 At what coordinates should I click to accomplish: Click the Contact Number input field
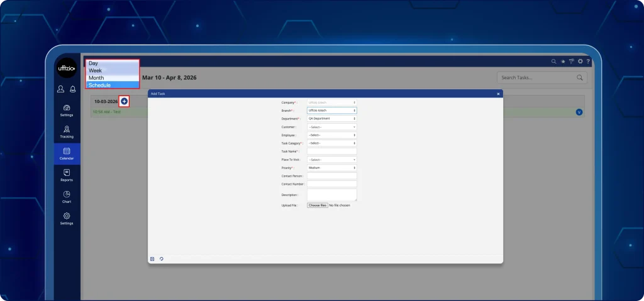[332, 184]
